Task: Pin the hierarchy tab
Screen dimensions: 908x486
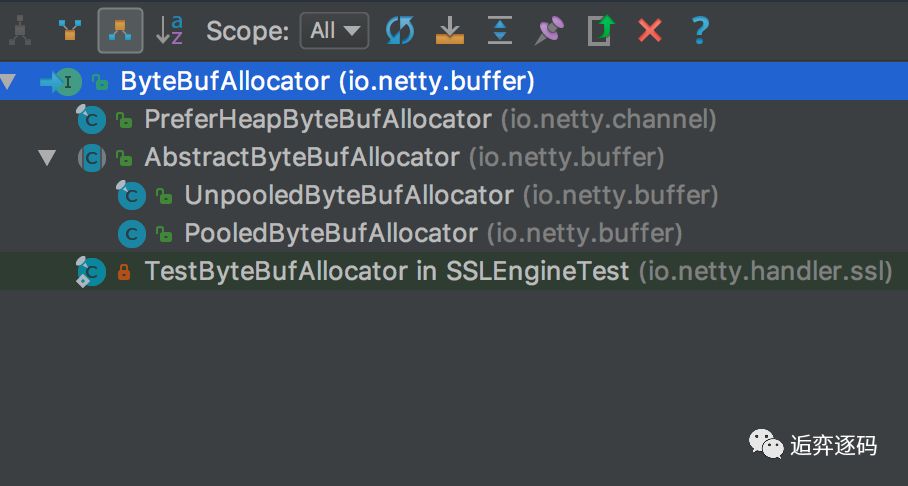Action: click(549, 31)
